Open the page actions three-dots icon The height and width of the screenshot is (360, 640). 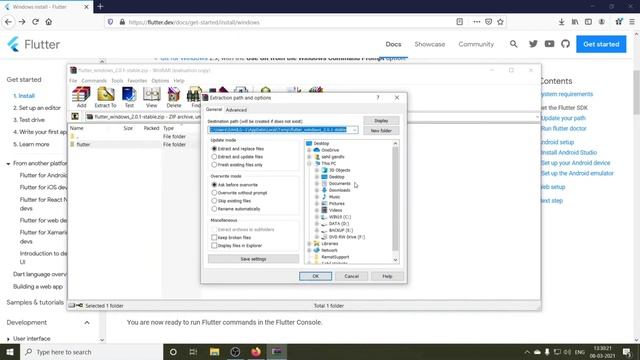(x=477, y=22)
